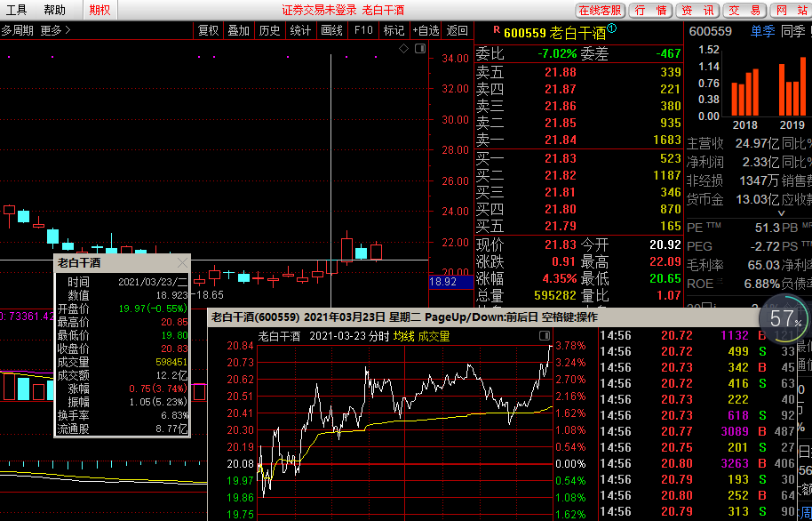Switch to the 期权 tab
The height and width of the screenshot is (521, 812).
coord(100,10)
